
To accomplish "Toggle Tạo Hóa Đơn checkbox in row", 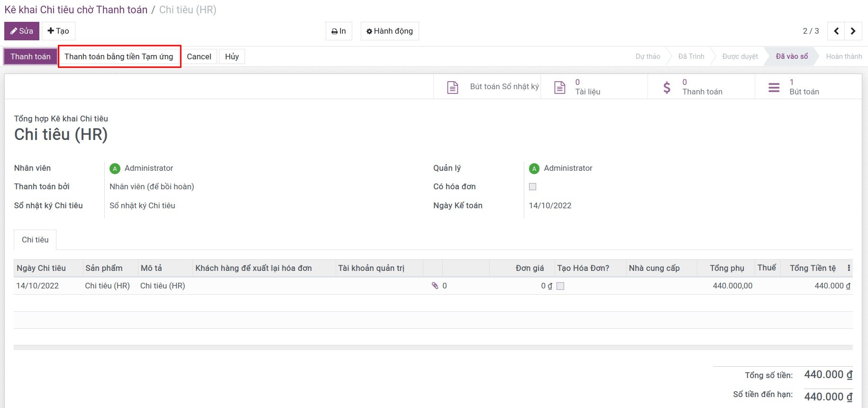I will click(560, 286).
